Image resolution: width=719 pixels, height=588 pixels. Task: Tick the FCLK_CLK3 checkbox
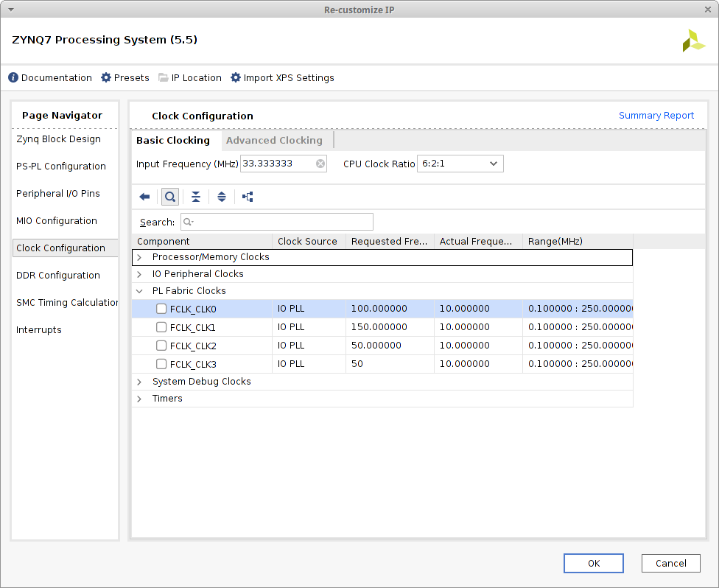point(161,364)
